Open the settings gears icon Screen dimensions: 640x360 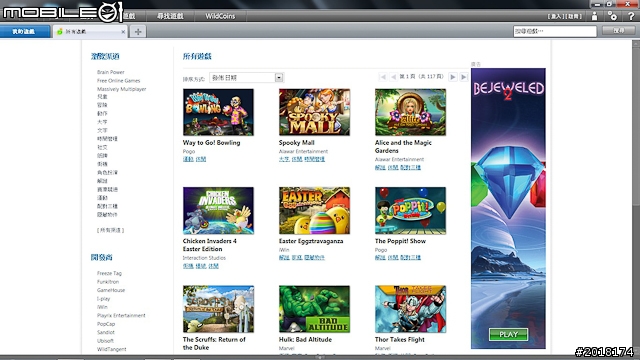click(613, 16)
